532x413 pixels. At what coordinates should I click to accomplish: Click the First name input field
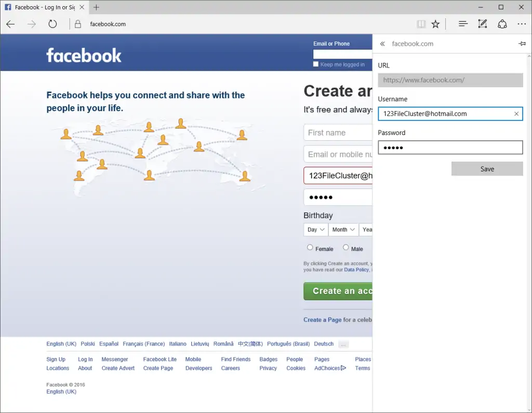click(338, 132)
